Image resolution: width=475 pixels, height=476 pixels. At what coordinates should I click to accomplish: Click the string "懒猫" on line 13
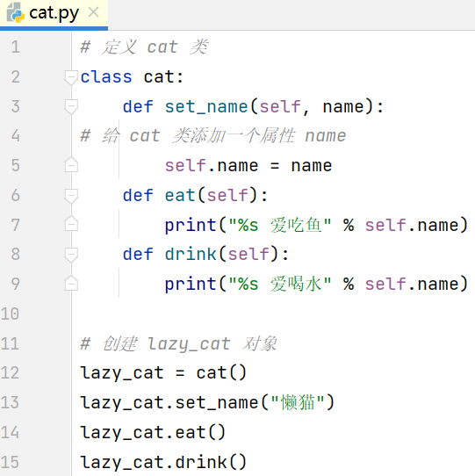coord(298,402)
